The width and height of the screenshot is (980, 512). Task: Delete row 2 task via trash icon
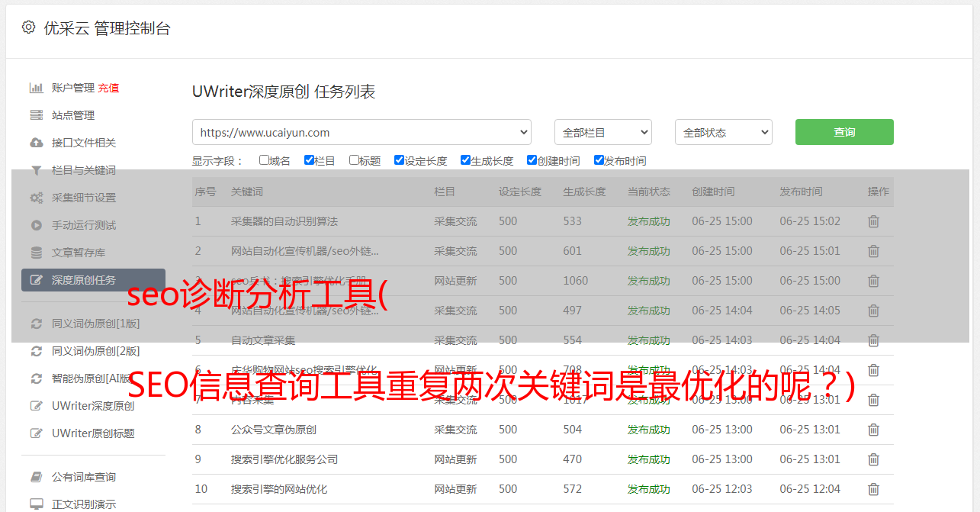(873, 251)
